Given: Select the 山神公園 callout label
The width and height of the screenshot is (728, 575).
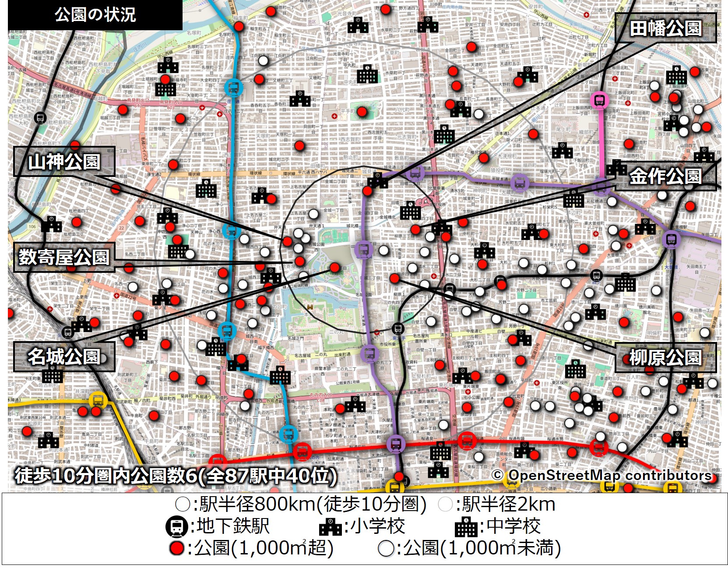Looking at the screenshot, I should (x=64, y=162).
